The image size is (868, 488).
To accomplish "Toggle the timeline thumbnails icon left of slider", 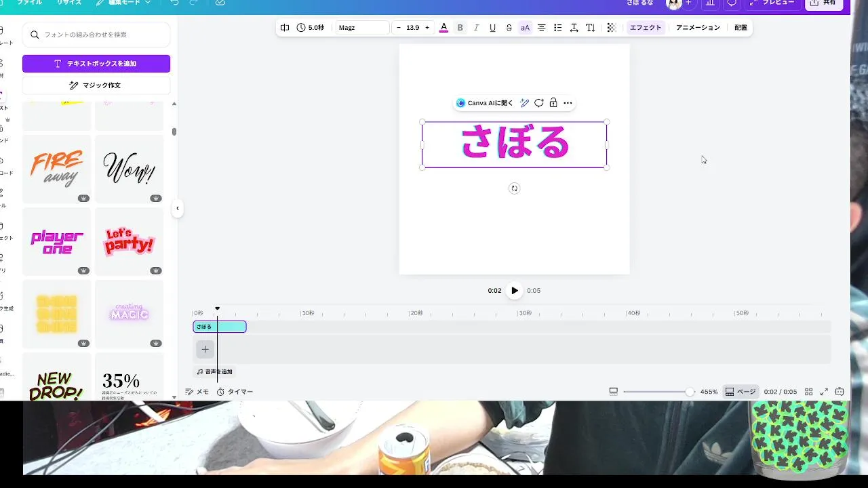I will tap(613, 391).
